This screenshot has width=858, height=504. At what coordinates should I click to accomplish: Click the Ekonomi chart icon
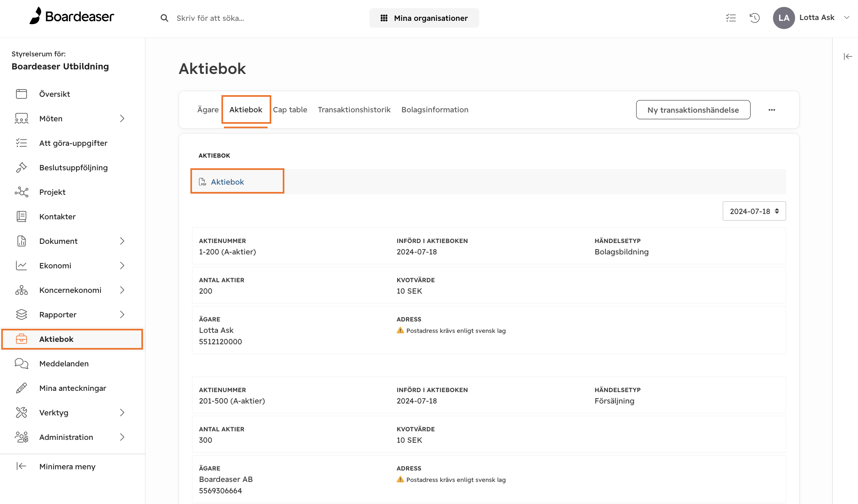click(21, 265)
